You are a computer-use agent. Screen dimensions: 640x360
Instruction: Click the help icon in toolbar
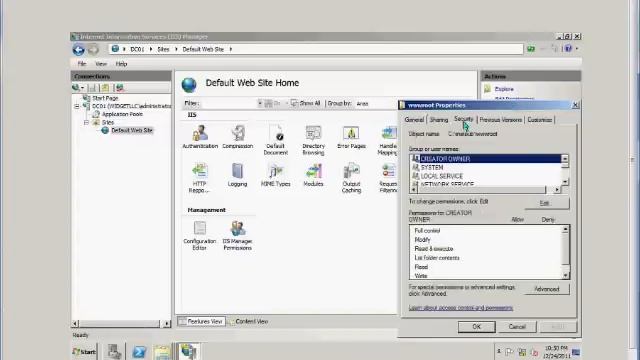coord(568,49)
